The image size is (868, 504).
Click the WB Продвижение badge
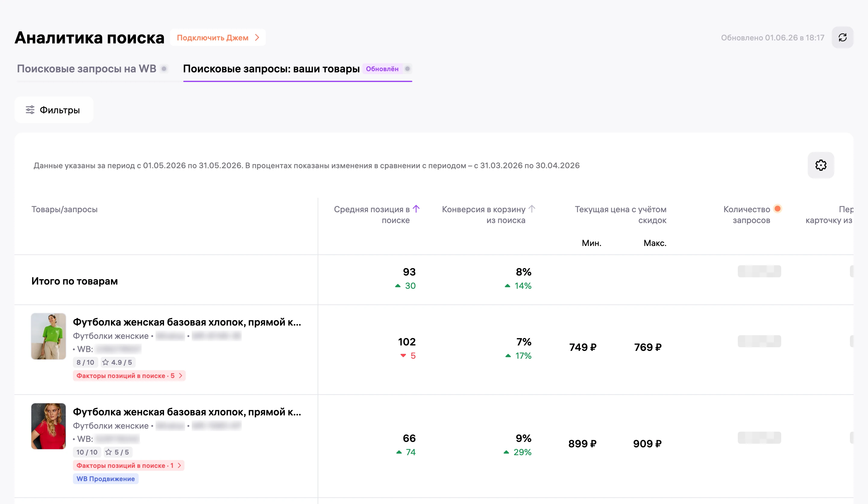[106, 479]
